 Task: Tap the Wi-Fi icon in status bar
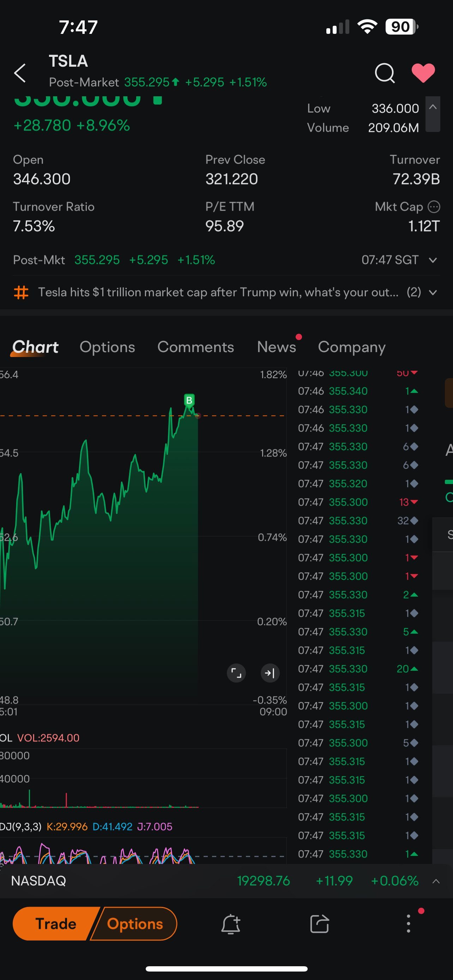(x=367, y=26)
